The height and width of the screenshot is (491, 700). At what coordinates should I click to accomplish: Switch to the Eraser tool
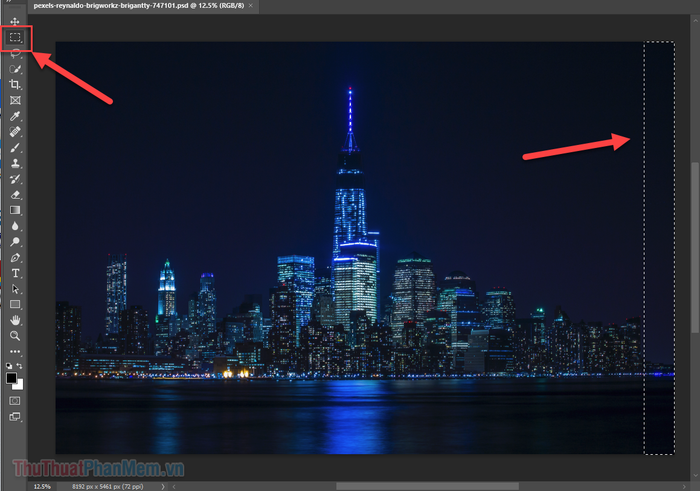(15, 194)
